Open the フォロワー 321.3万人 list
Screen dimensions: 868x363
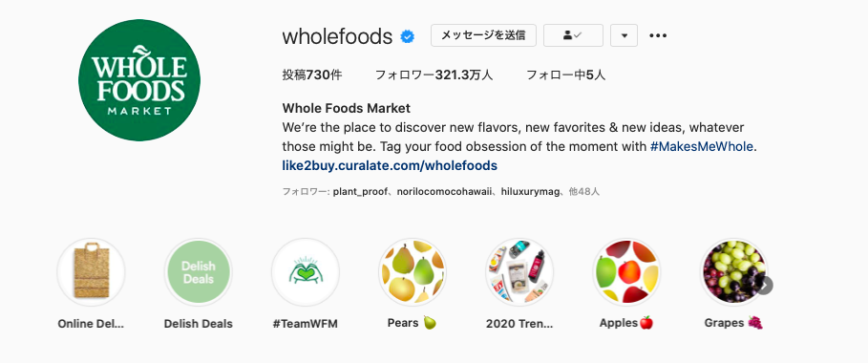coord(434,75)
